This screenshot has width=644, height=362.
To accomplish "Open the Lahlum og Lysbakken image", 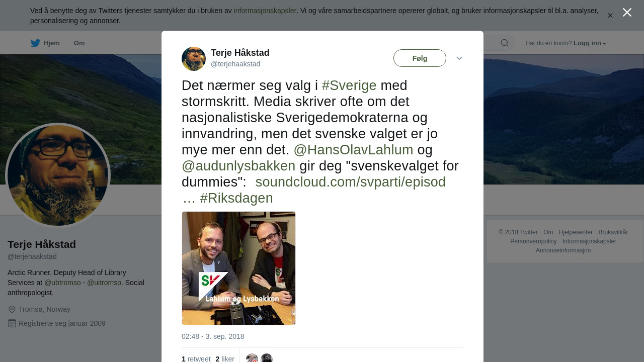I will [x=238, y=268].
